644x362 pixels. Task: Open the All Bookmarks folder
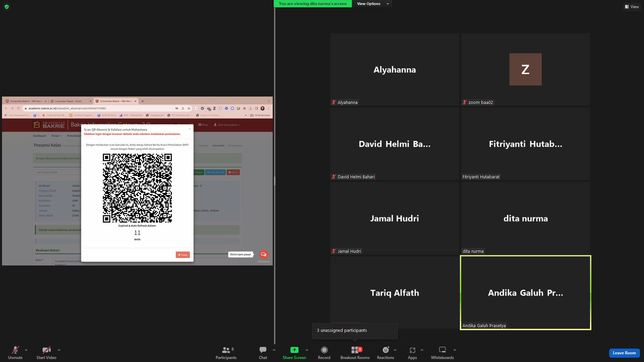click(260, 115)
